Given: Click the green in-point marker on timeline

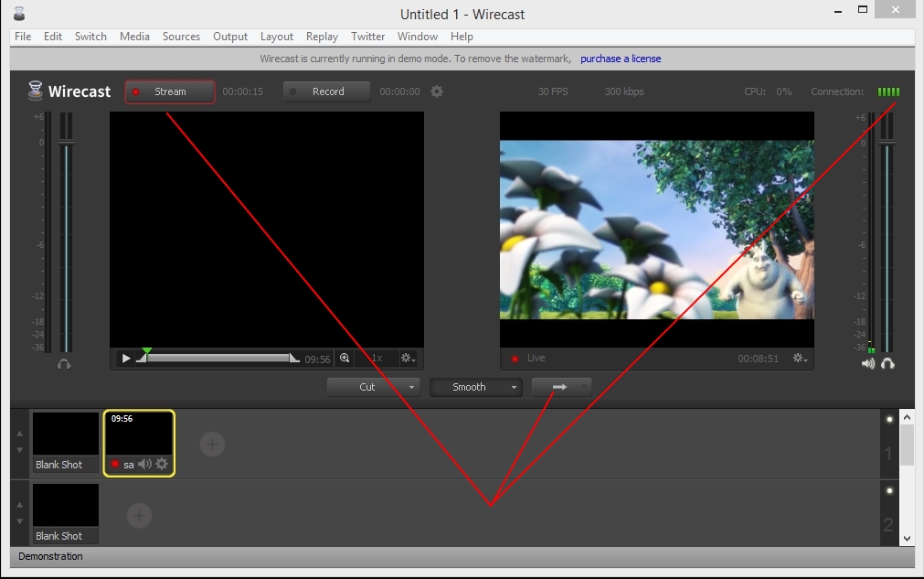Looking at the screenshot, I should [x=147, y=351].
